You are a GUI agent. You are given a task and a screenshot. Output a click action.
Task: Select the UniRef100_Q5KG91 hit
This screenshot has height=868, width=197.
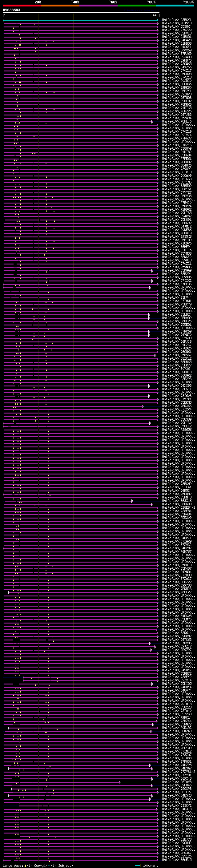tap(177, 219)
